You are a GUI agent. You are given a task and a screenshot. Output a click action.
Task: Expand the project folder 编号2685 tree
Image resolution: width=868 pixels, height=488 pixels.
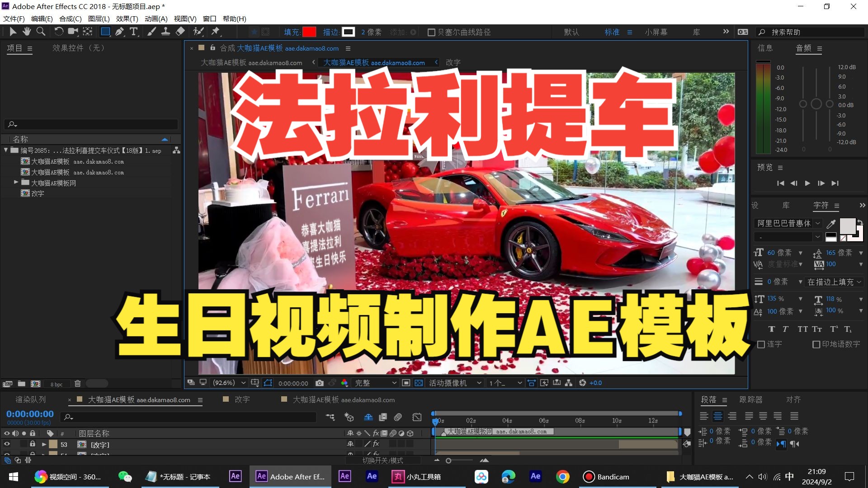point(6,150)
